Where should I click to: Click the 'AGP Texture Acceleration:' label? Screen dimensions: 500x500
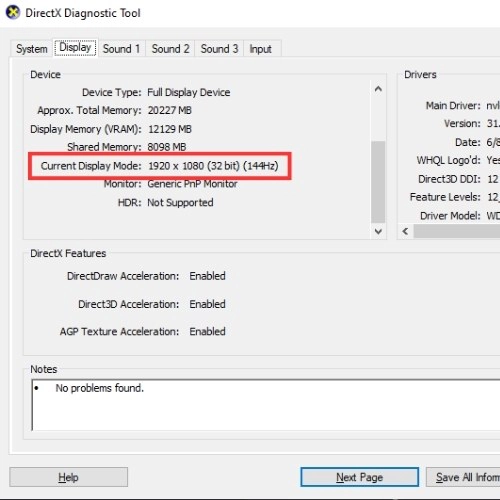[x=119, y=331]
